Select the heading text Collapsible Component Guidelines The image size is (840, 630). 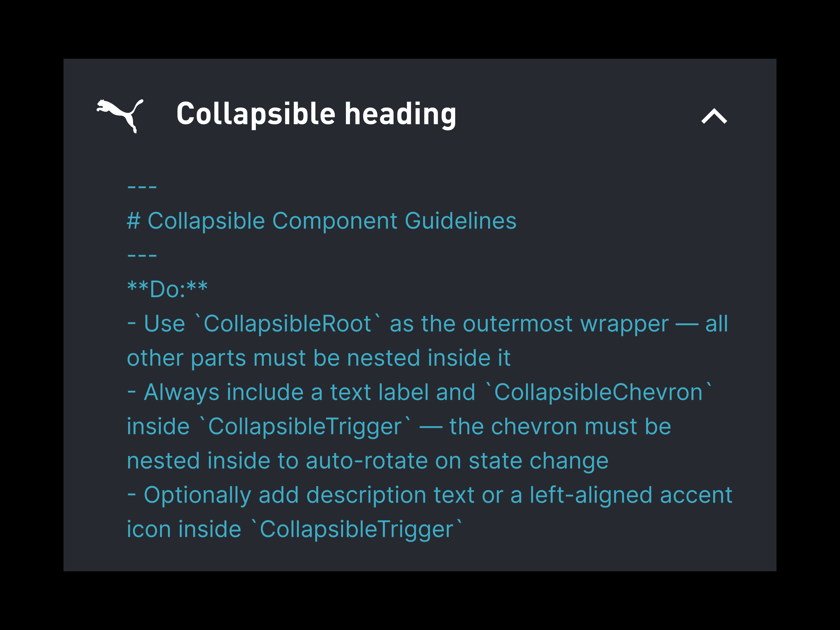(x=321, y=220)
